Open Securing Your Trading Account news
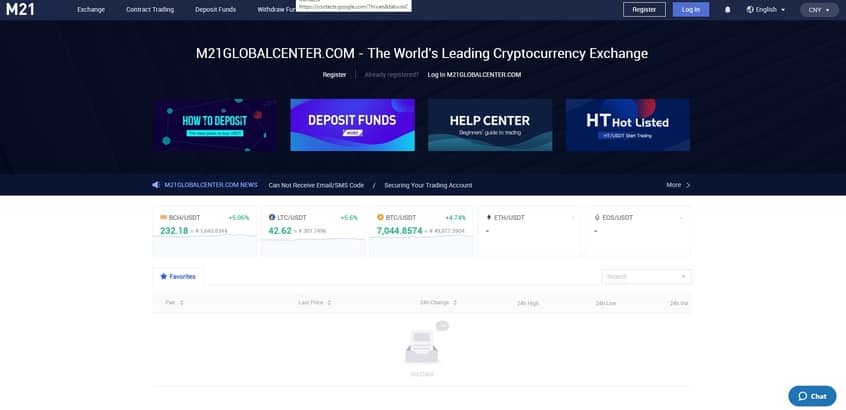846x410 pixels. point(428,185)
